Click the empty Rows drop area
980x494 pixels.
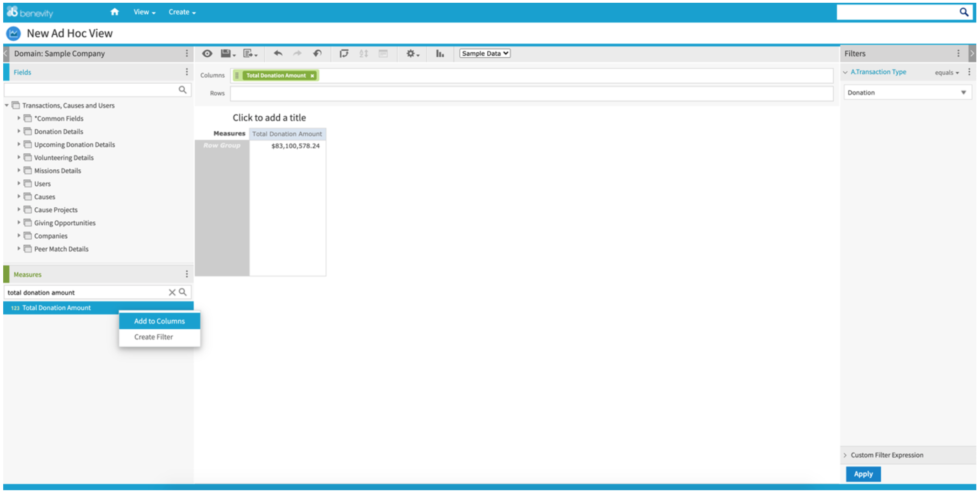coord(532,93)
